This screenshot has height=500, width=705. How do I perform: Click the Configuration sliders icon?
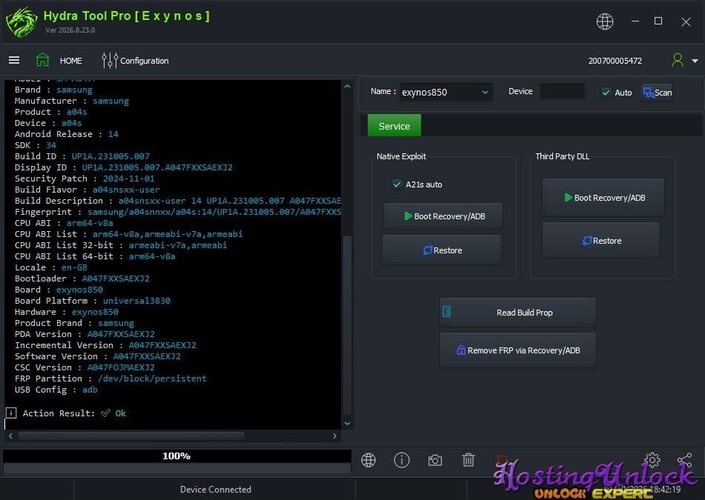(110, 60)
